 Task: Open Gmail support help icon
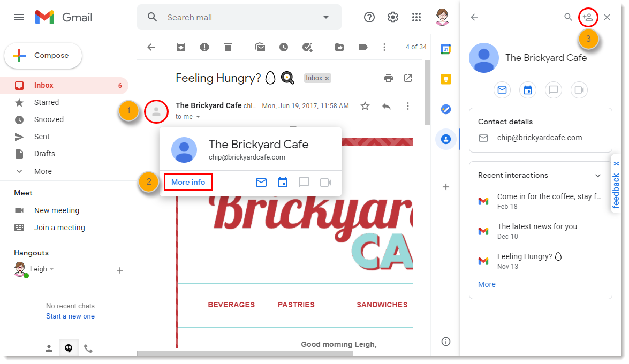[369, 17]
